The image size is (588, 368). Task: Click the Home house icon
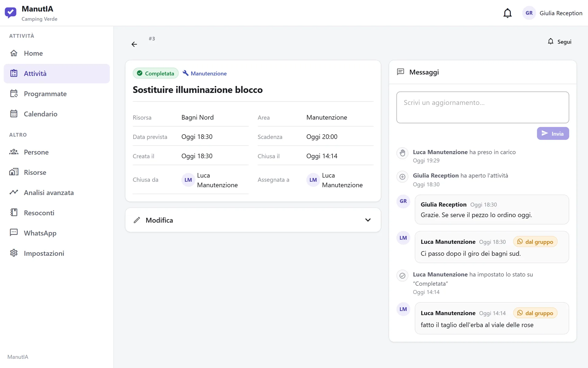[14, 53]
